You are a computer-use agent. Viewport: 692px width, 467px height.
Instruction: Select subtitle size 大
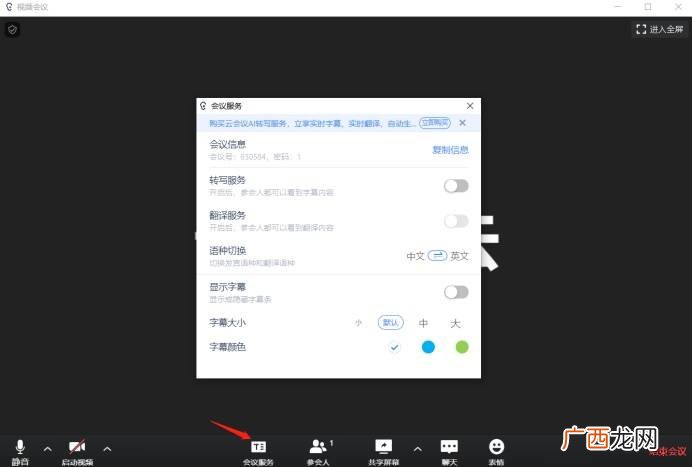[x=455, y=323]
